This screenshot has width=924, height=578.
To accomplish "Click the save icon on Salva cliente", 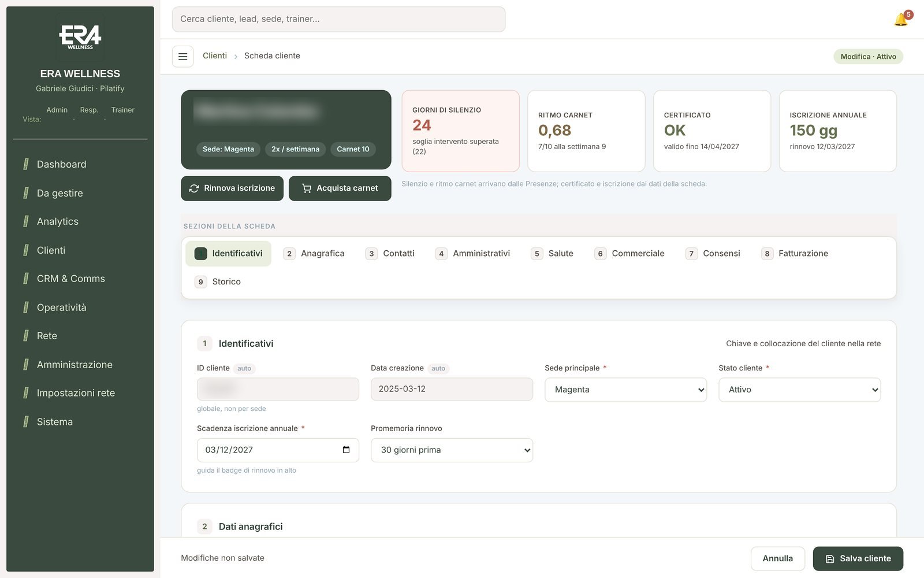I will coord(830,559).
